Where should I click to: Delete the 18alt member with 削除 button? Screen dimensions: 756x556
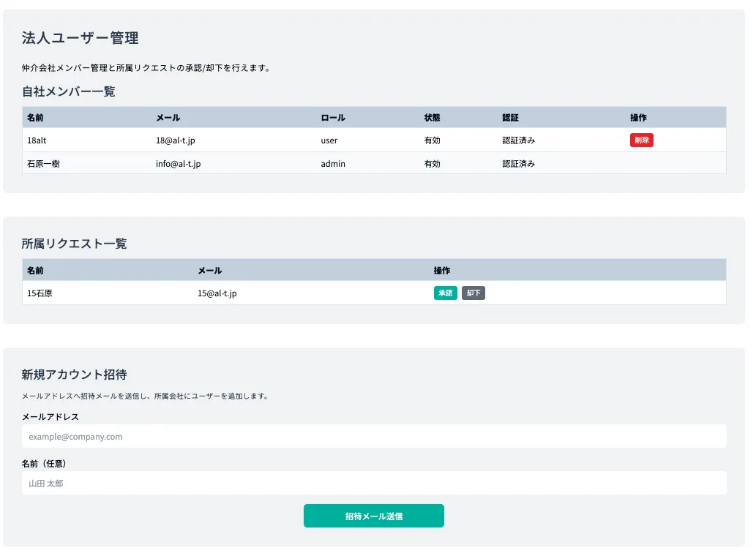pyautogui.click(x=641, y=140)
